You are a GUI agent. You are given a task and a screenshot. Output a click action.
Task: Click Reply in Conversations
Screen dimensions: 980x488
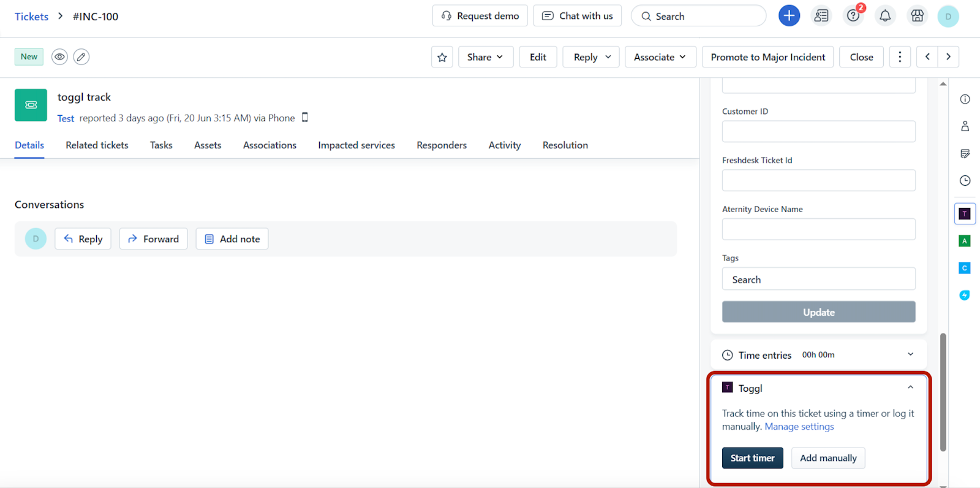(83, 239)
